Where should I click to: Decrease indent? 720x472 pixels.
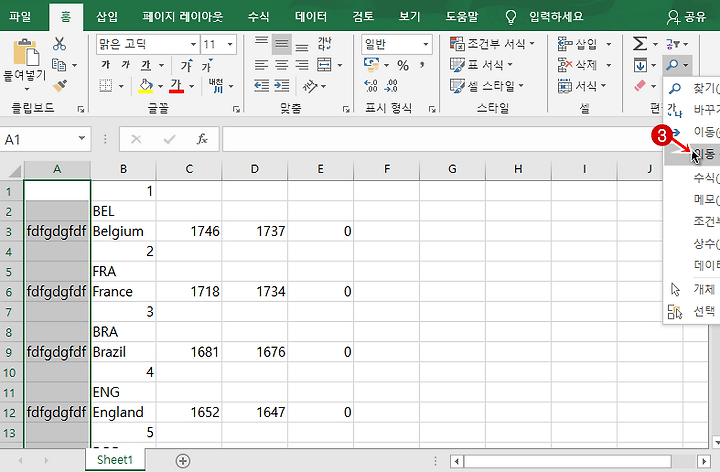tap(261, 85)
